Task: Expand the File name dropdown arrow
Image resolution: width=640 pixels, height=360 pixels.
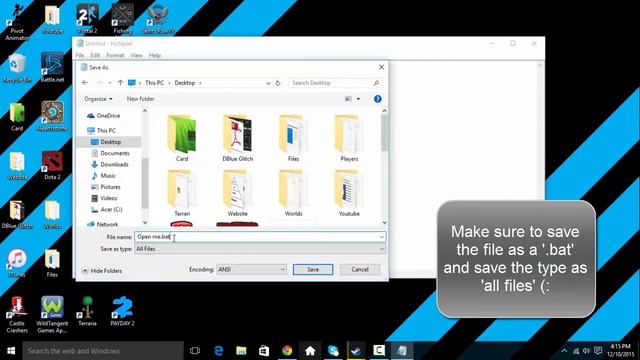Action: pos(382,237)
